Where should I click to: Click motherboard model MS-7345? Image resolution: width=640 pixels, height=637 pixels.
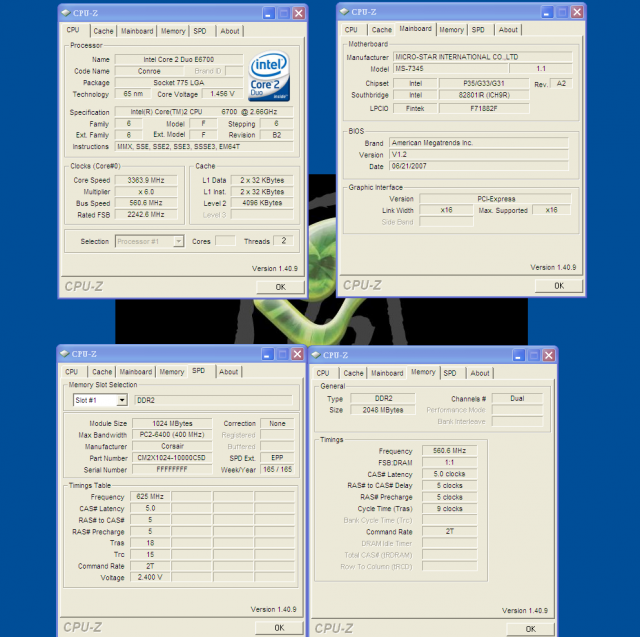(x=451, y=69)
